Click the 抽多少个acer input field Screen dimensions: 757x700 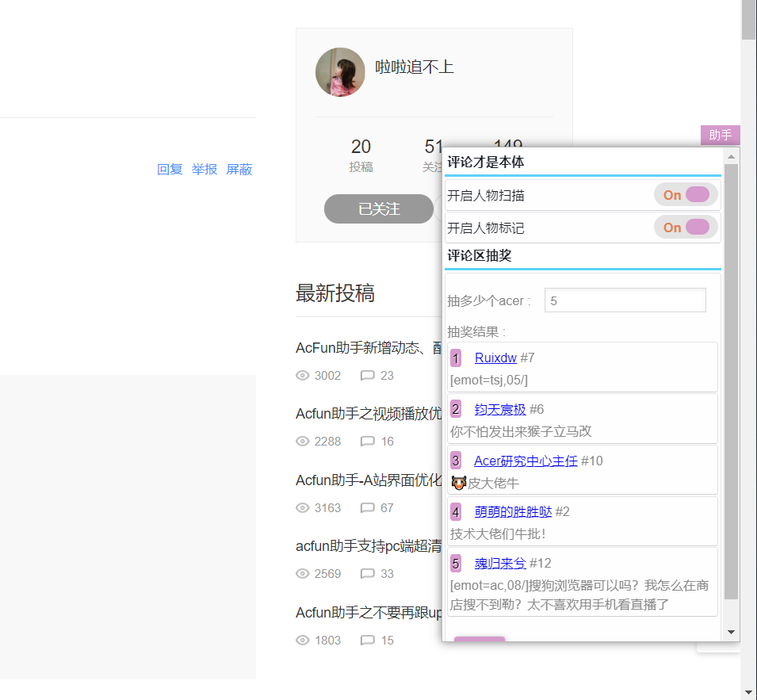625,300
